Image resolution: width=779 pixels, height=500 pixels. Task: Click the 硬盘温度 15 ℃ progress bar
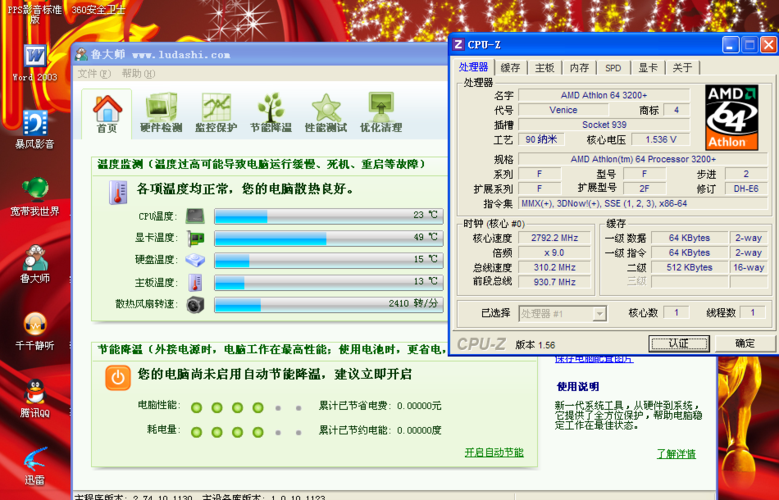click(x=328, y=260)
